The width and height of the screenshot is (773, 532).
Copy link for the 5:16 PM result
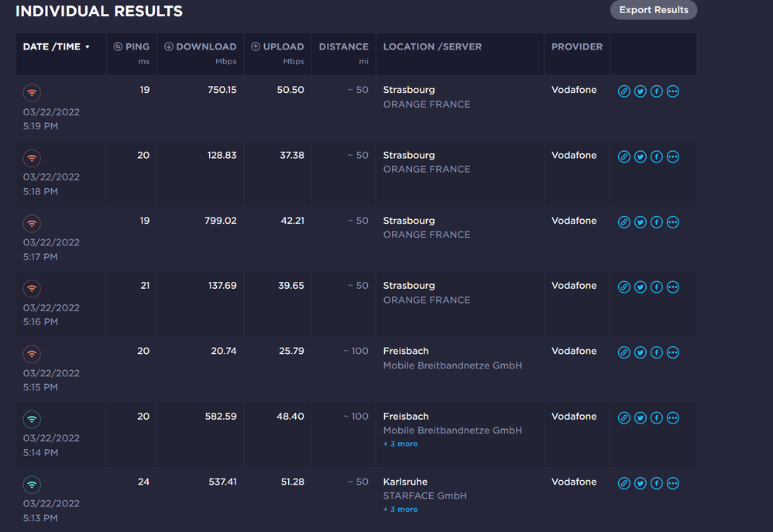tap(624, 287)
